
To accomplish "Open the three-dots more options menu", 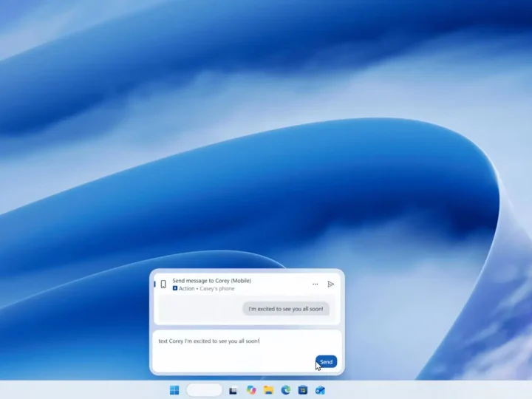I will pyautogui.click(x=316, y=284).
